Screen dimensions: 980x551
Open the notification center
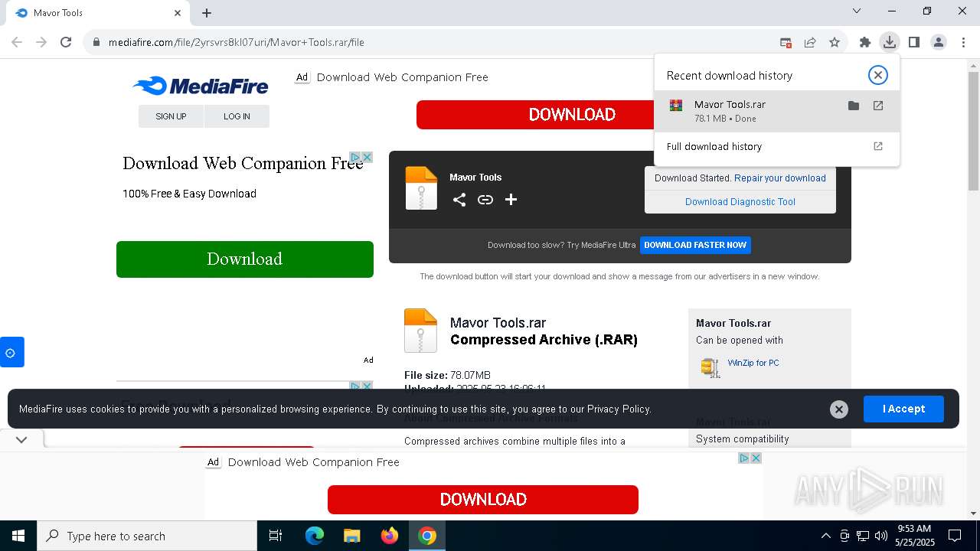(x=955, y=536)
